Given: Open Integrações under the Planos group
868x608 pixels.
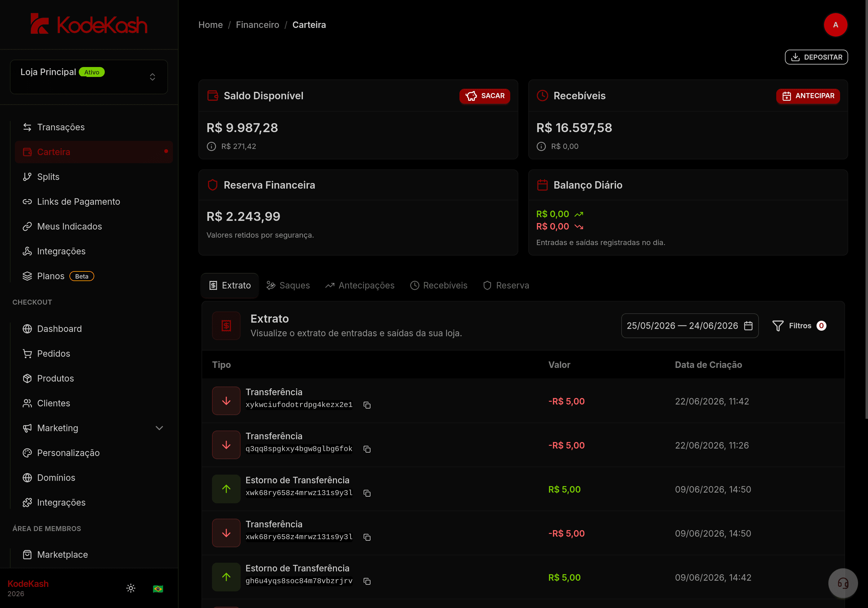Looking at the screenshot, I should point(94,251).
